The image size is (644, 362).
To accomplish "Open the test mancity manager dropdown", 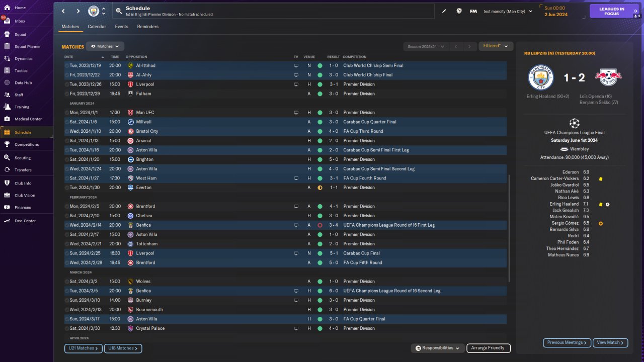I will point(508,11).
